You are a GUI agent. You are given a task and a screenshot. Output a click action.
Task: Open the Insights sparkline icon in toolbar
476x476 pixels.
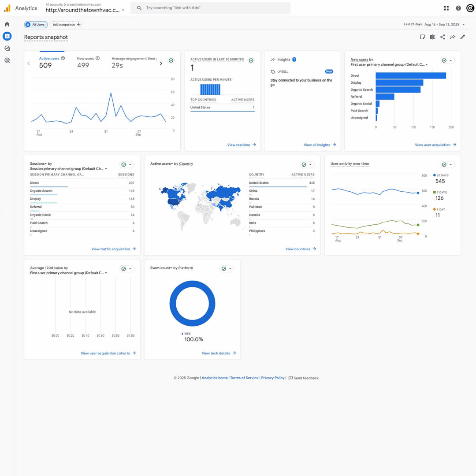(453, 37)
